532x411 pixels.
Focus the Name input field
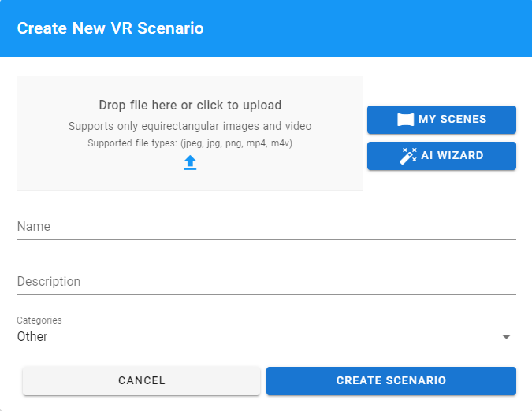click(x=266, y=227)
